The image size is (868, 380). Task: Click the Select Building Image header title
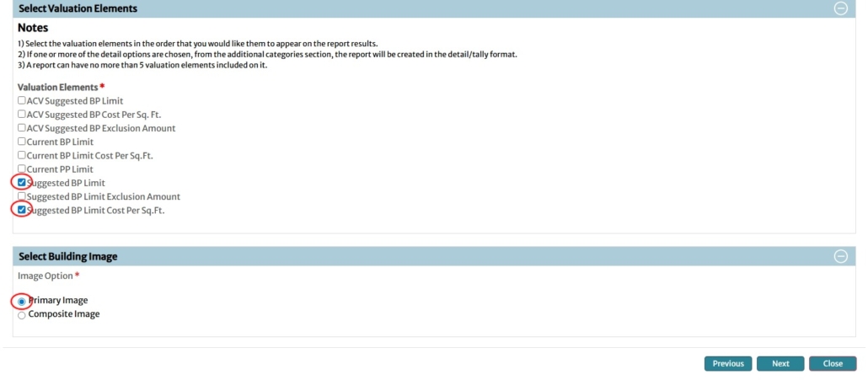(x=68, y=256)
